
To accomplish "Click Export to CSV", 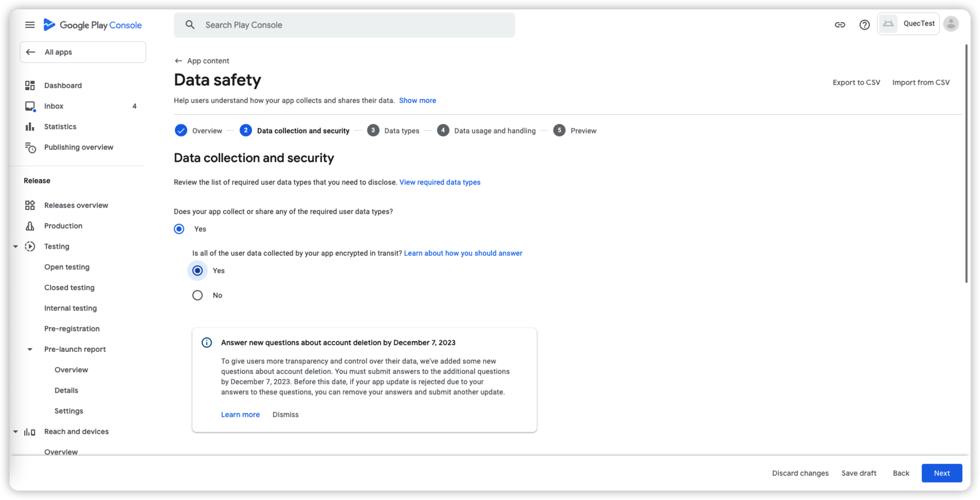I will [x=856, y=82].
